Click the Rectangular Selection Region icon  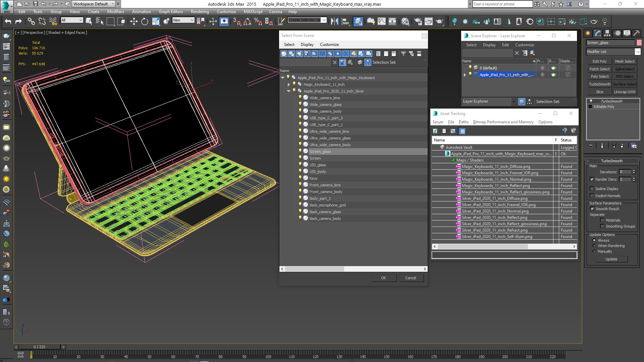pos(110,21)
